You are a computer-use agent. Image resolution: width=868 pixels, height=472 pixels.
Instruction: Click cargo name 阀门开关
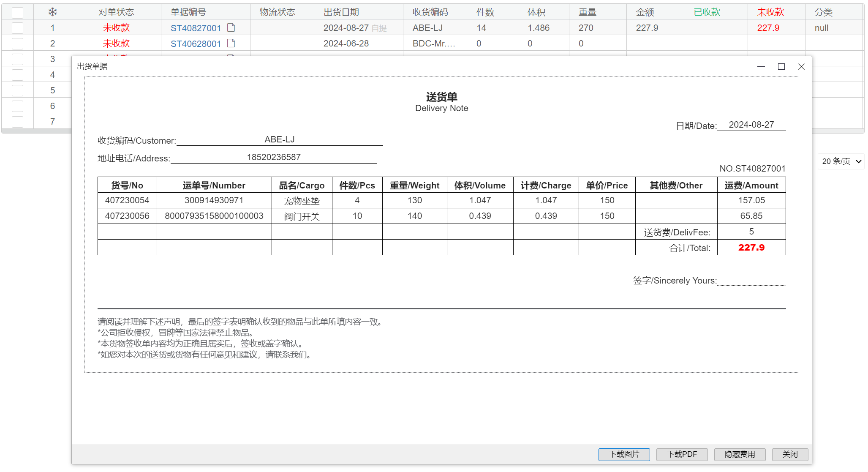click(302, 216)
